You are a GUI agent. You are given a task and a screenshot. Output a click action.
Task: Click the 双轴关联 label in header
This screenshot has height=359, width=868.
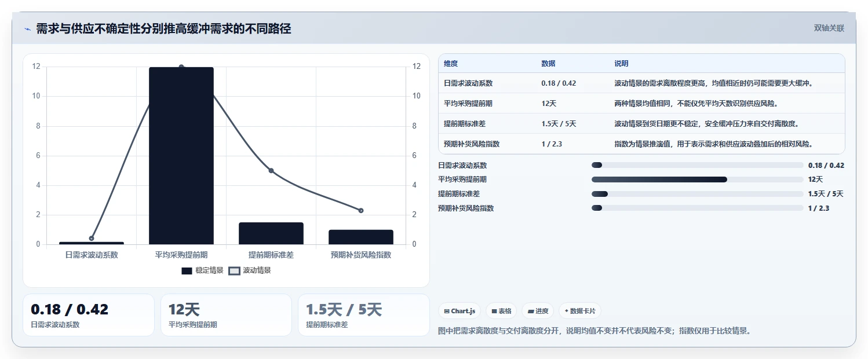829,28
